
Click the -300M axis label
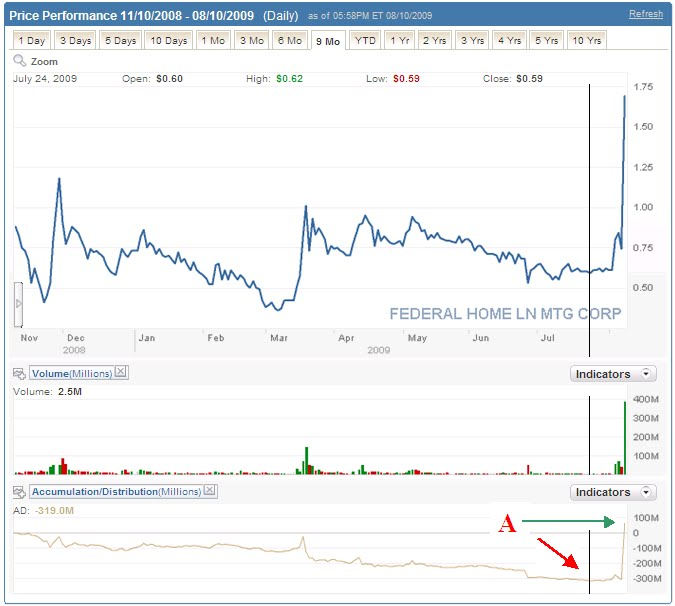point(647,578)
